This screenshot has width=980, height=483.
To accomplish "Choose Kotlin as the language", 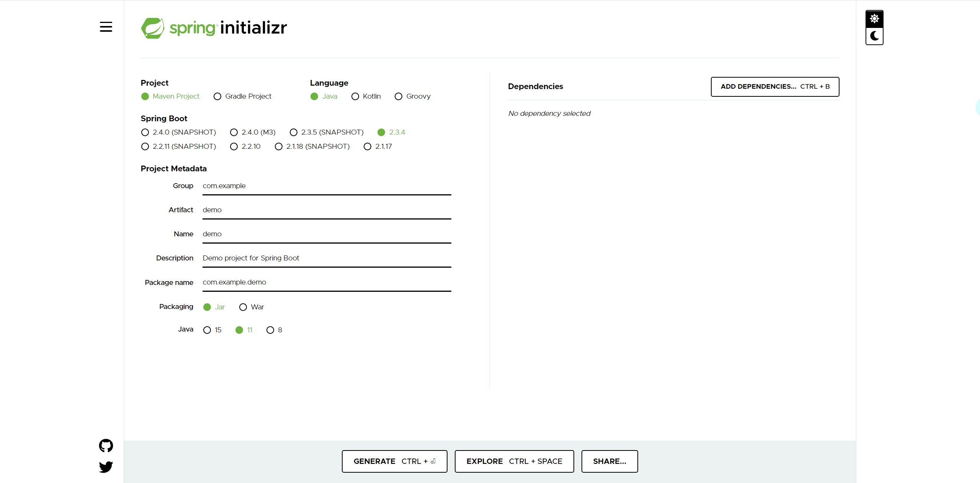I will [355, 96].
